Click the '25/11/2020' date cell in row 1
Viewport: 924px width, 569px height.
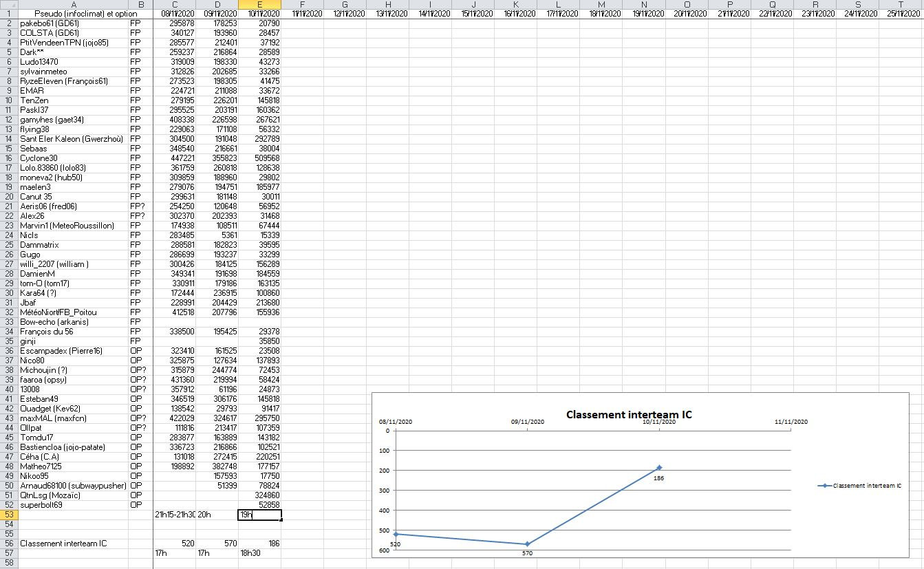tap(901, 13)
